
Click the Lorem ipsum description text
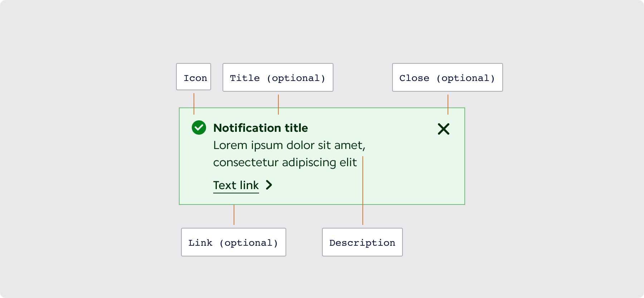pos(289,154)
